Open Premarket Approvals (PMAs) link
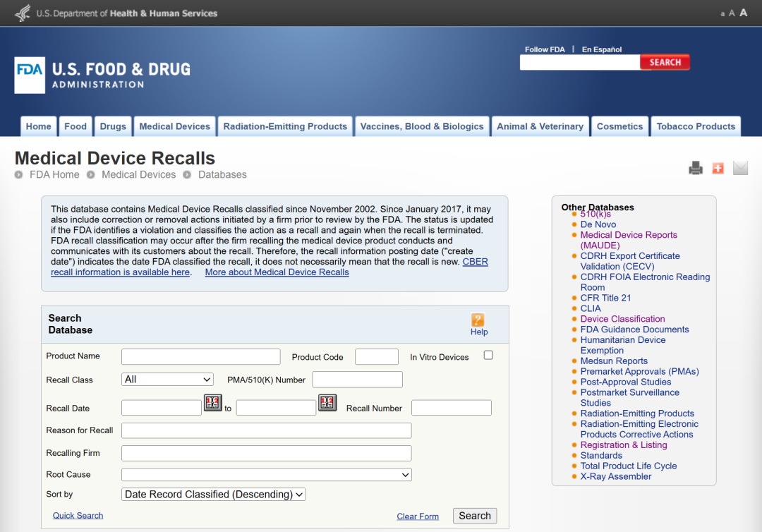This screenshot has width=762, height=532. tap(639, 371)
